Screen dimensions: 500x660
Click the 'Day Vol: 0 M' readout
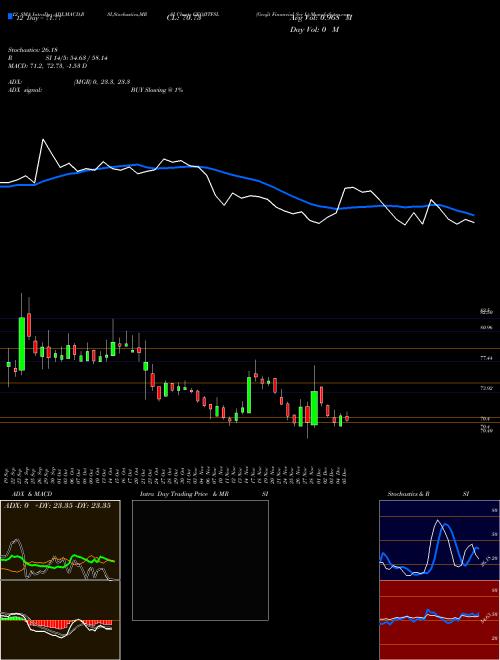pyautogui.click(x=314, y=30)
